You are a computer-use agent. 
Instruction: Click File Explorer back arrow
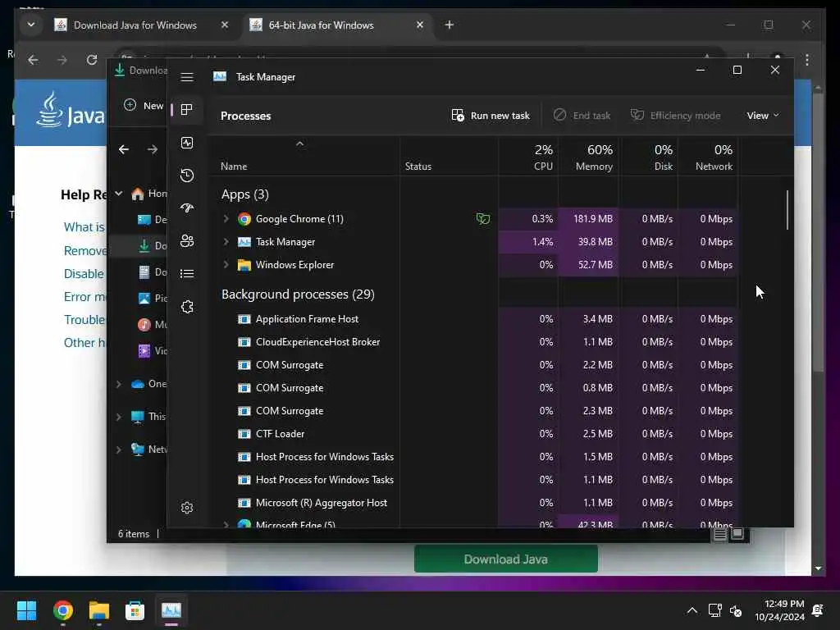(x=124, y=149)
